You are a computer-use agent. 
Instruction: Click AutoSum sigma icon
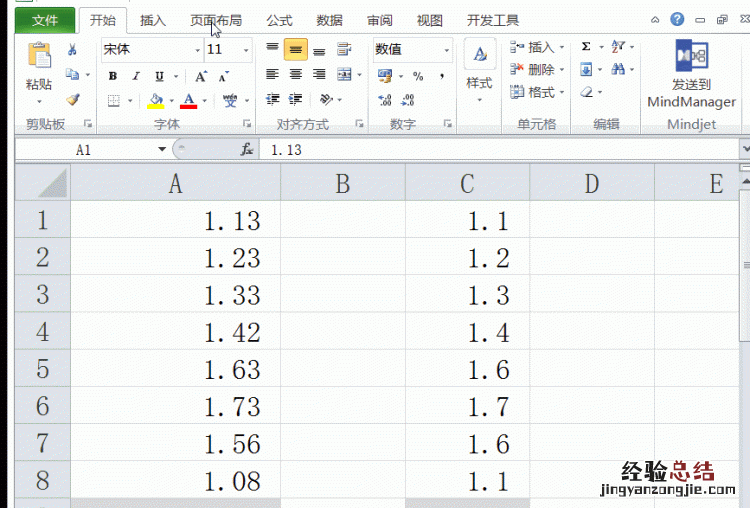coord(586,46)
